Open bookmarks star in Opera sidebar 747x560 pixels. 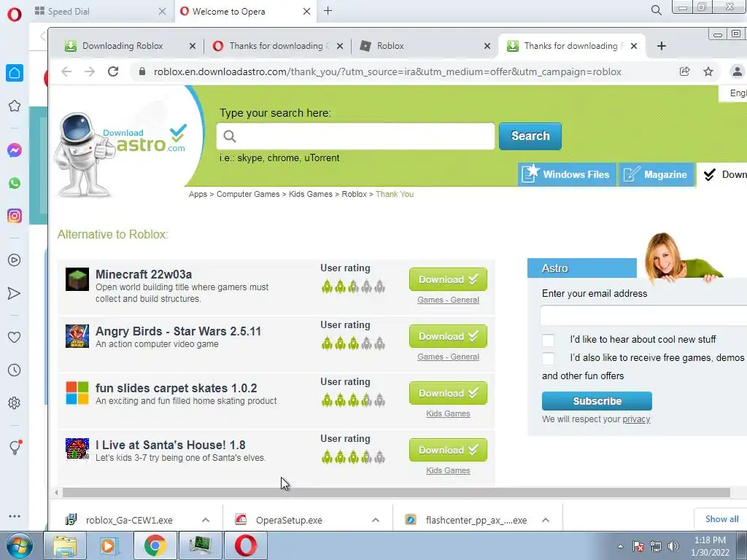(15, 106)
